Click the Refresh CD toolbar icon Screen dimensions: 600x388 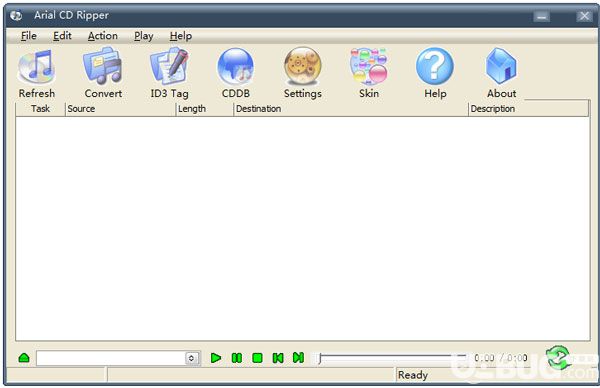pyautogui.click(x=36, y=67)
